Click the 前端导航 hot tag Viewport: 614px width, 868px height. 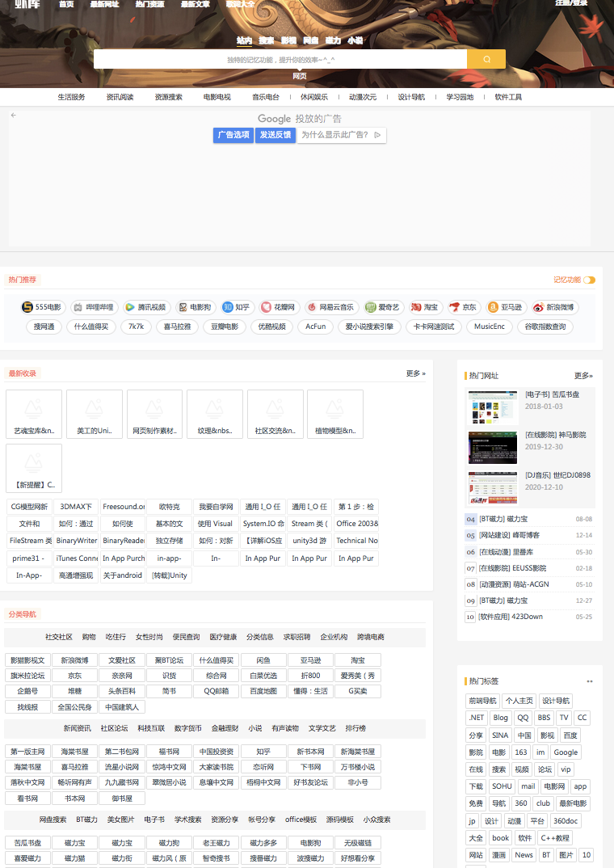tap(483, 701)
